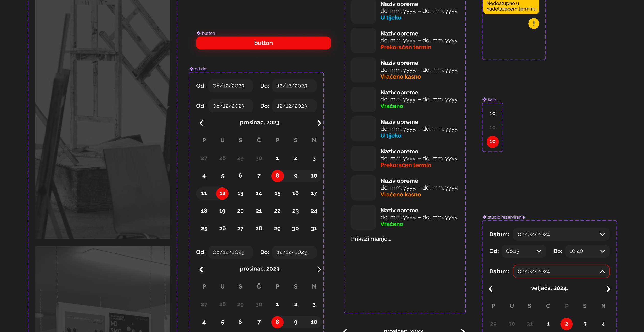Click previous month arrow in top calendar
The image size is (644, 332).
point(201,123)
